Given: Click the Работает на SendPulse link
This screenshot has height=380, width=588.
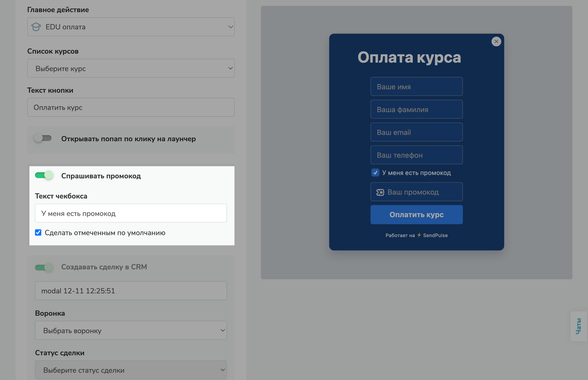Looking at the screenshot, I should pos(416,235).
